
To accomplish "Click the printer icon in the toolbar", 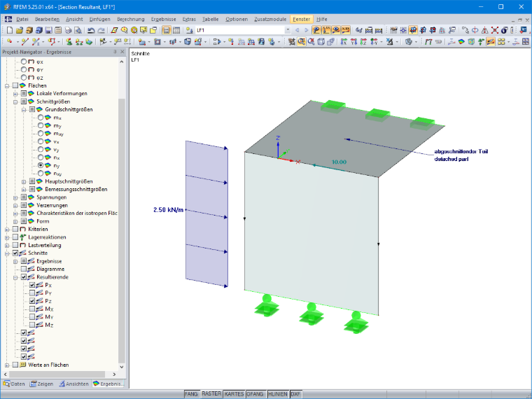I will click(x=68, y=30).
